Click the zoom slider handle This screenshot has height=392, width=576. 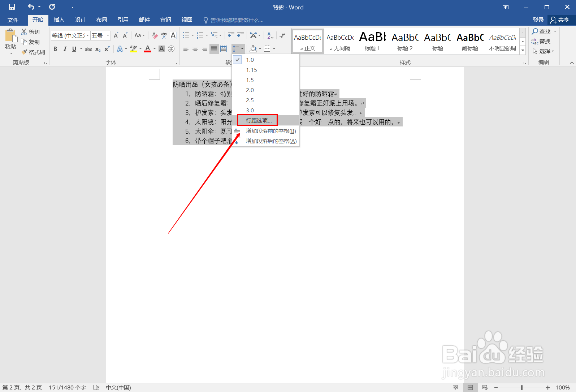(x=521, y=387)
